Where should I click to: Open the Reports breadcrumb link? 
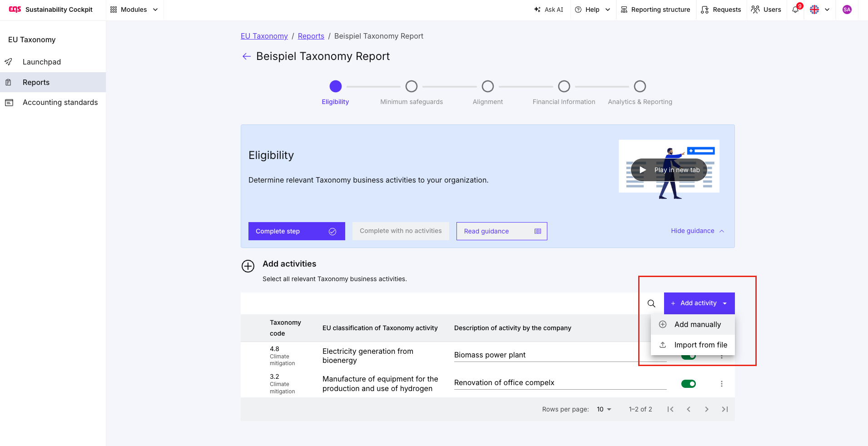pyautogui.click(x=311, y=36)
